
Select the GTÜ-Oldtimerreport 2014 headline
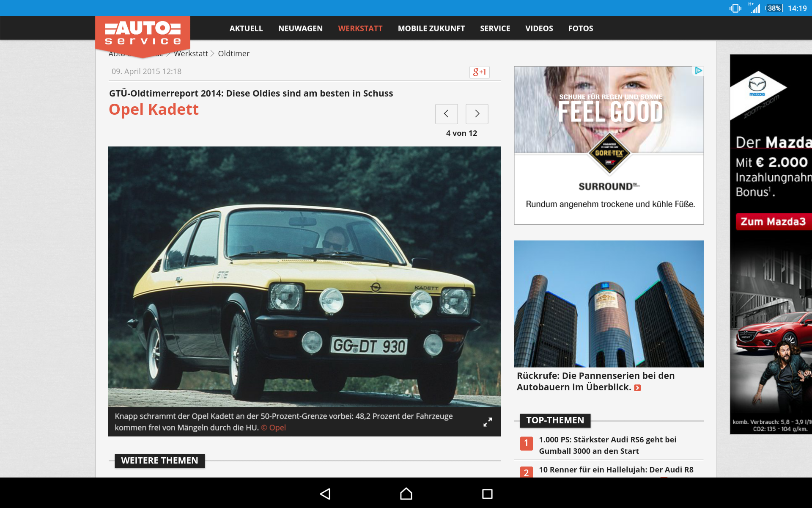pos(251,94)
